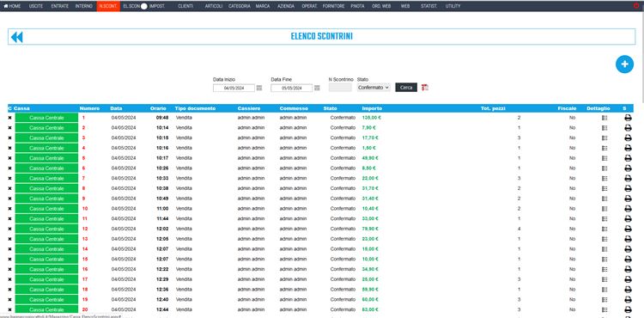644x318 pixels.
Task: Click the CATEGORIA menu item
Action: click(240, 6)
